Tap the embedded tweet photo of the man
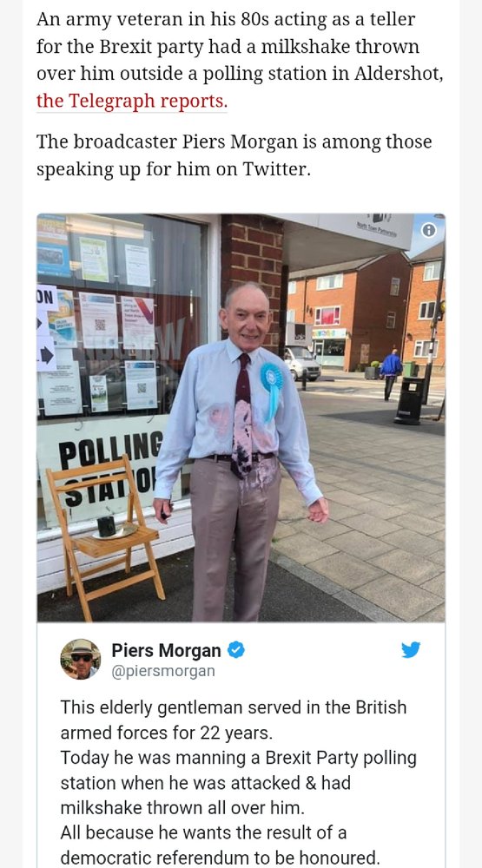This screenshot has height=868, width=482. (241, 418)
